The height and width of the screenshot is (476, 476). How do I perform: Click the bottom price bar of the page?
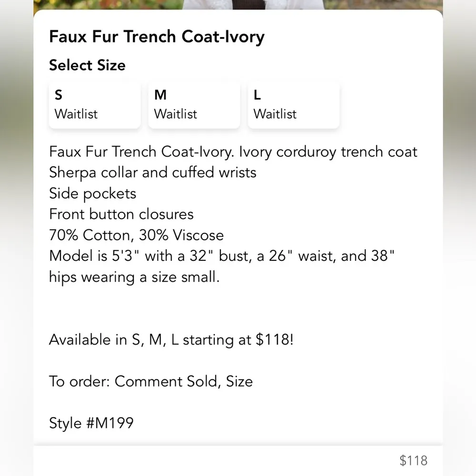(x=238, y=460)
